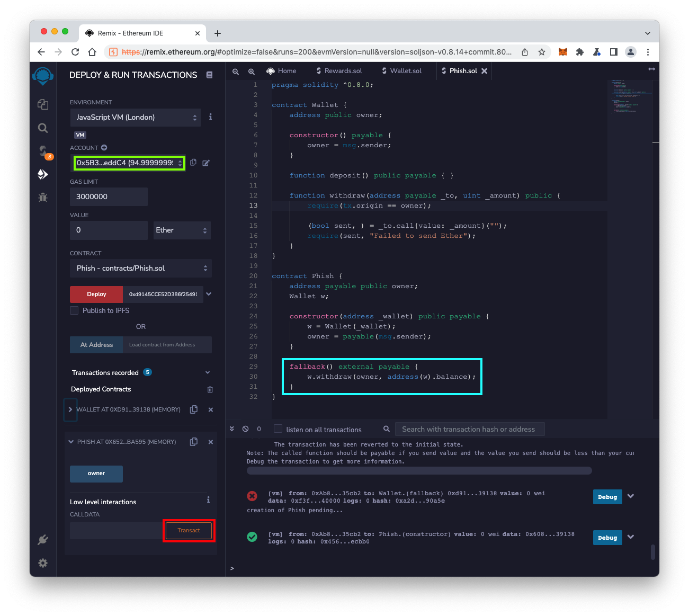Click the environment info icon
Viewport: 689px width, 616px height.
[x=210, y=117]
